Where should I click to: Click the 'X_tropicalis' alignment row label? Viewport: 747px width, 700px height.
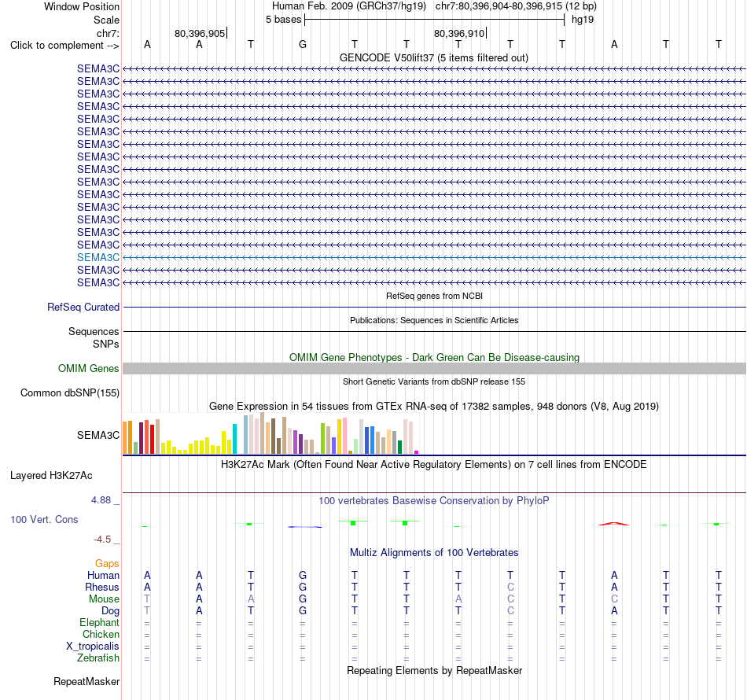click(x=93, y=647)
